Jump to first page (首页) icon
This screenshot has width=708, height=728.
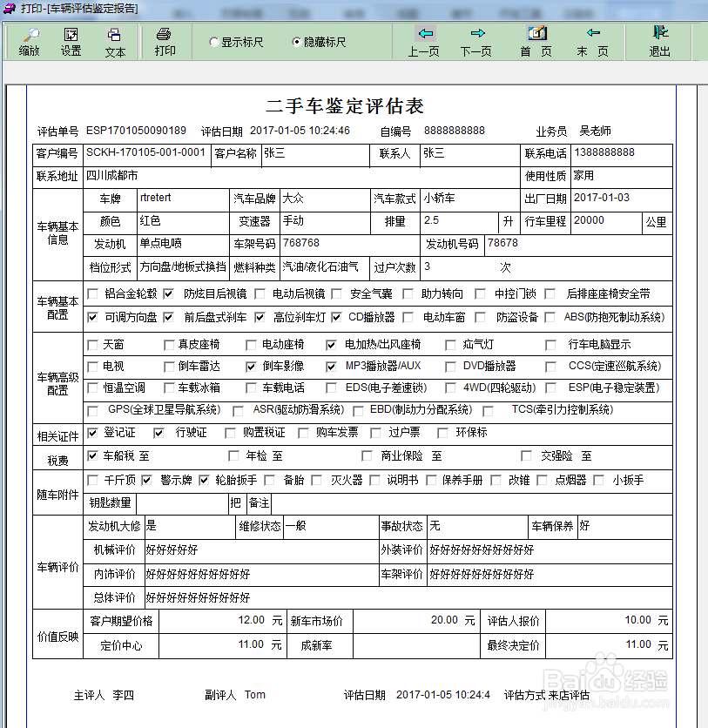pos(537,33)
